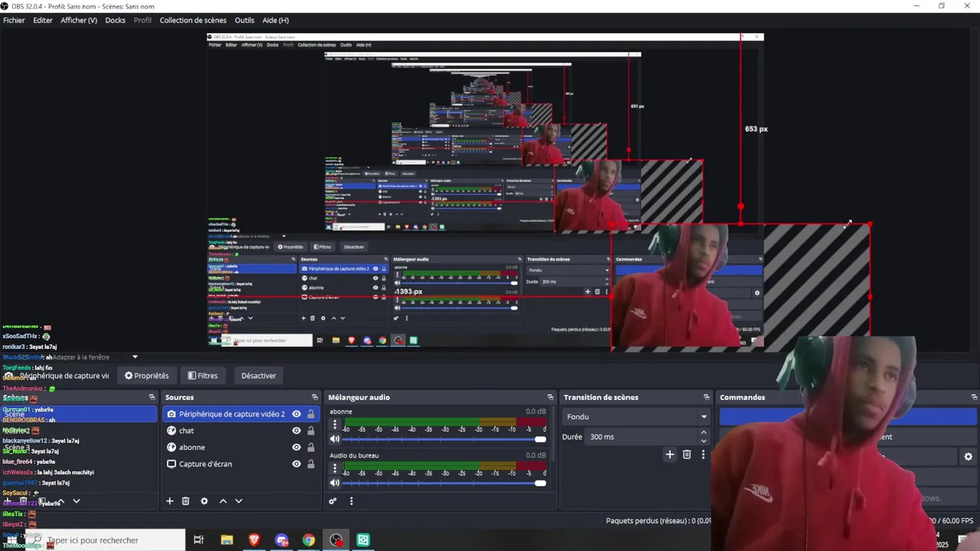Click the monitor icon of Capture d'écran
The image size is (980, 551).
pos(171,464)
